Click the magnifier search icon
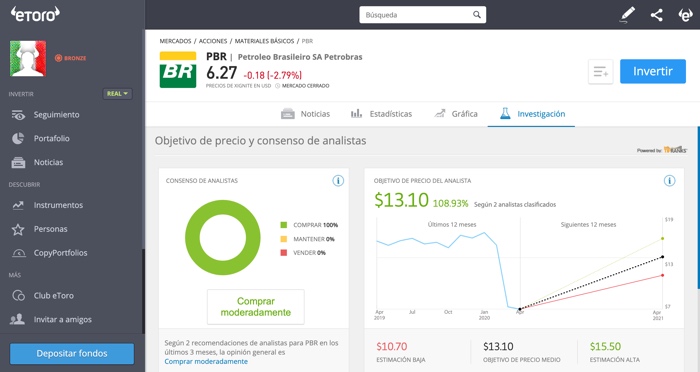The image size is (700, 372). click(477, 15)
